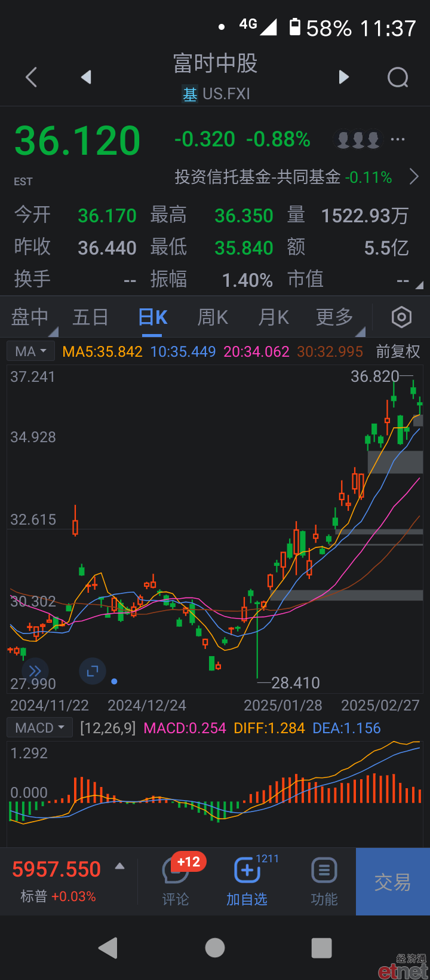
Task: Tap the MA5:35.842 indicator value
Action: click(103, 351)
